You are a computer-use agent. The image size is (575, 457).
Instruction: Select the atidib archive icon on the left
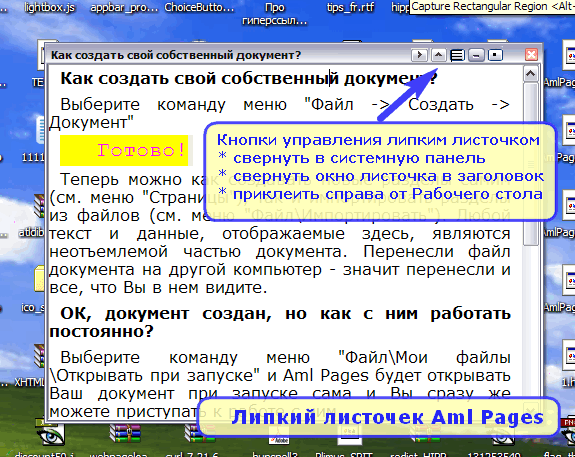tap(40, 206)
